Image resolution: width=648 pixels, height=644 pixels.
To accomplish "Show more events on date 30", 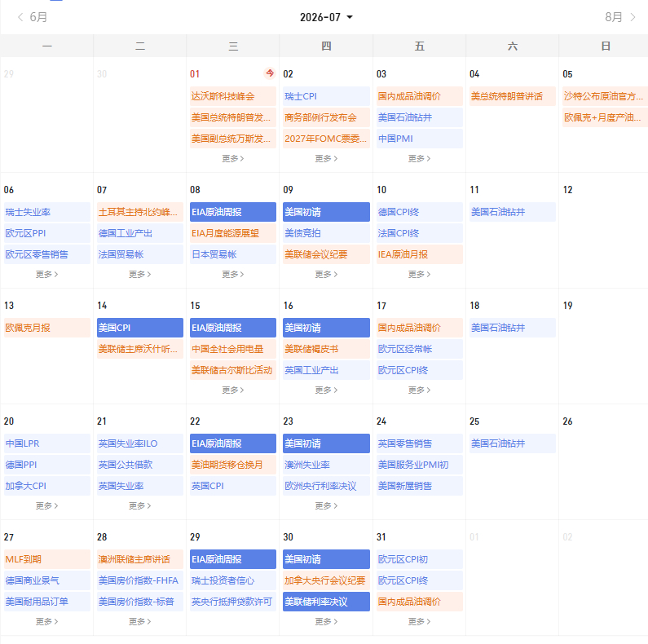I will (x=326, y=621).
